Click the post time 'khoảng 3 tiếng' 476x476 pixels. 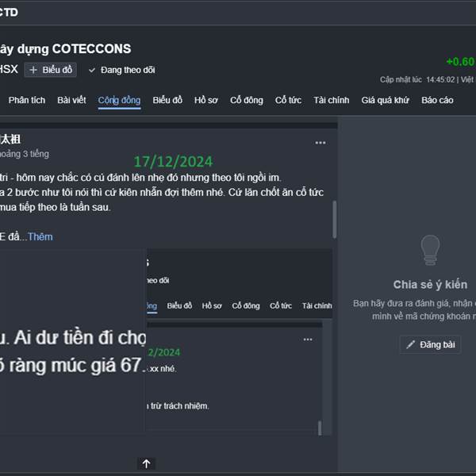point(25,154)
